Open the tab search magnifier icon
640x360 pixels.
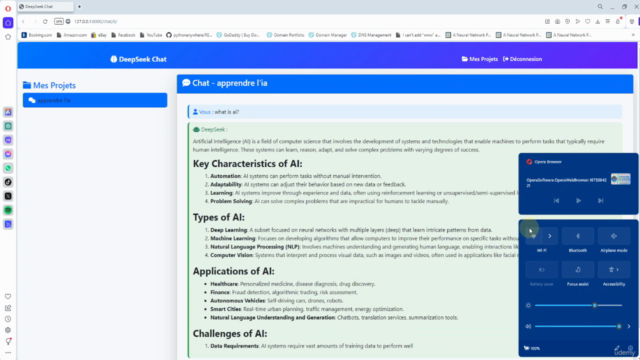(600, 7)
